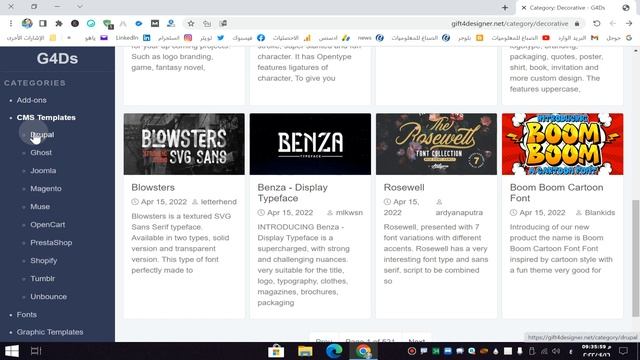Click the page vertical scrollbar thumb
The width and height of the screenshot is (640, 360).
pyautogui.click(x=636, y=258)
